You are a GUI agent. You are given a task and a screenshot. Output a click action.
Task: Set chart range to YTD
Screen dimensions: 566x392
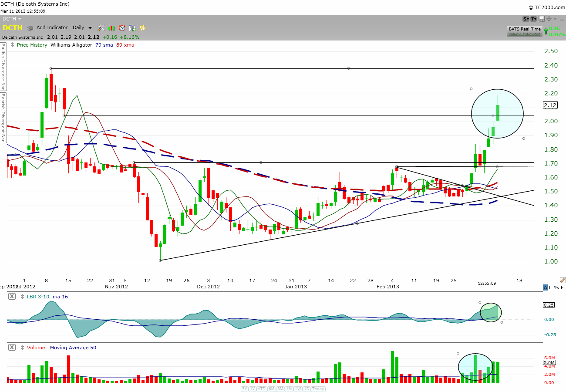tap(262, 389)
